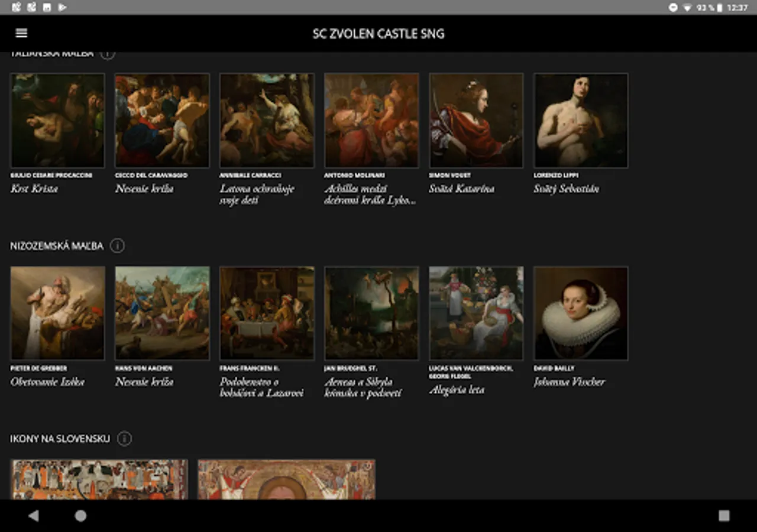Select 'Achilles medzi dcérami kráľa Lyko...' title
Image resolution: width=757 pixels, height=532 pixels.
[370, 194]
